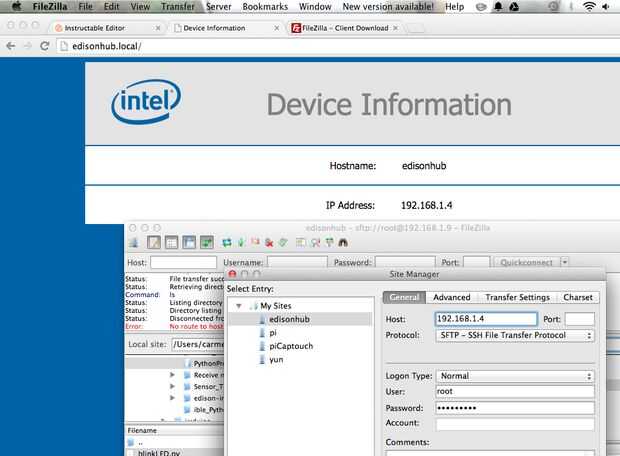The width and height of the screenshot is (620, 456).
Task: Open the Bookmarks menu
Action: pyautogui.click(x=265, y=6)
